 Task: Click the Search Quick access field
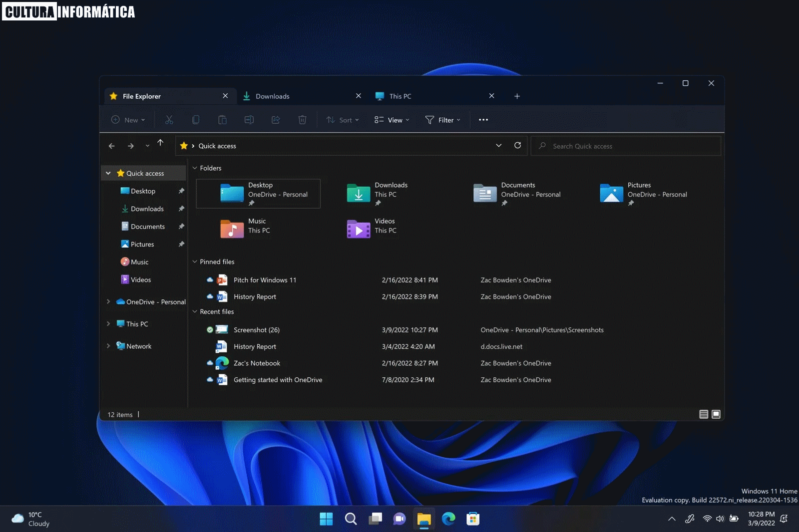(x=626, y=146)
